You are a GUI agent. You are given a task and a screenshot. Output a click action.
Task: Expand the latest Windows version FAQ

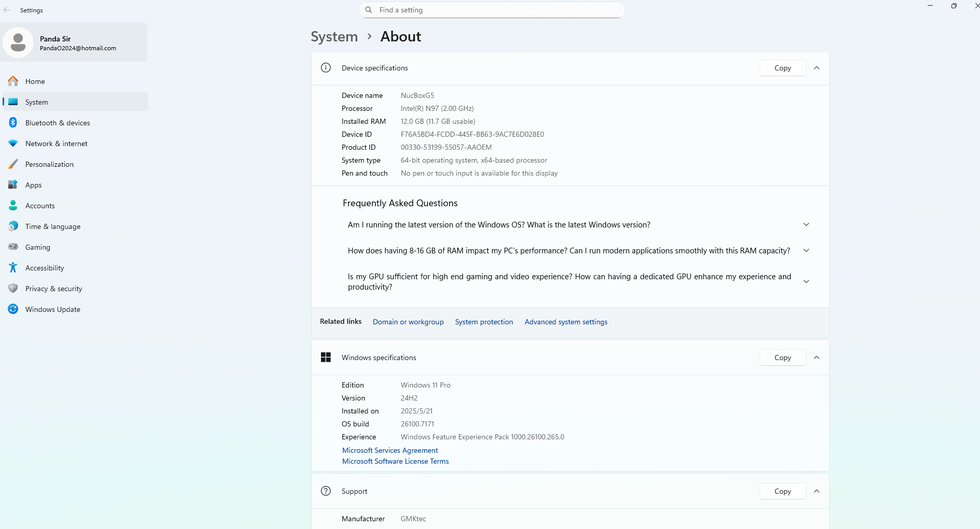click(x=806, y=225)
